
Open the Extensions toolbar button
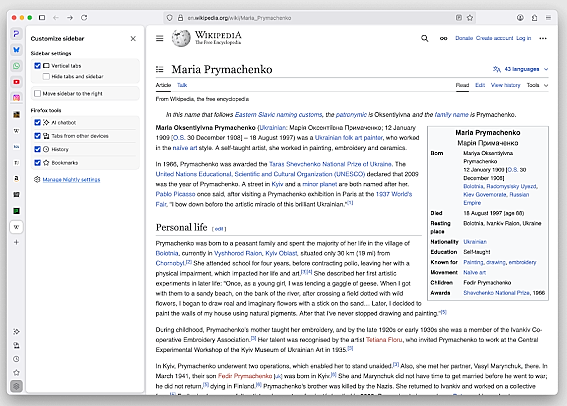pyautogui.click(x=534, y=17)
